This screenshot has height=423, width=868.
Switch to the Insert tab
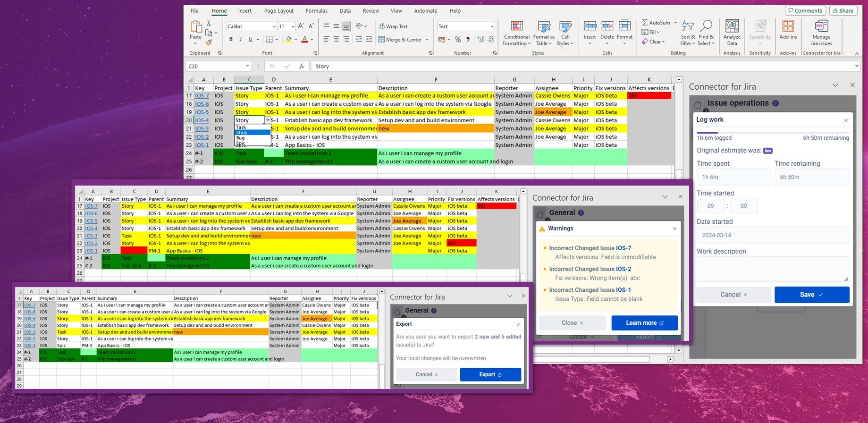click(x=245, y=11)
